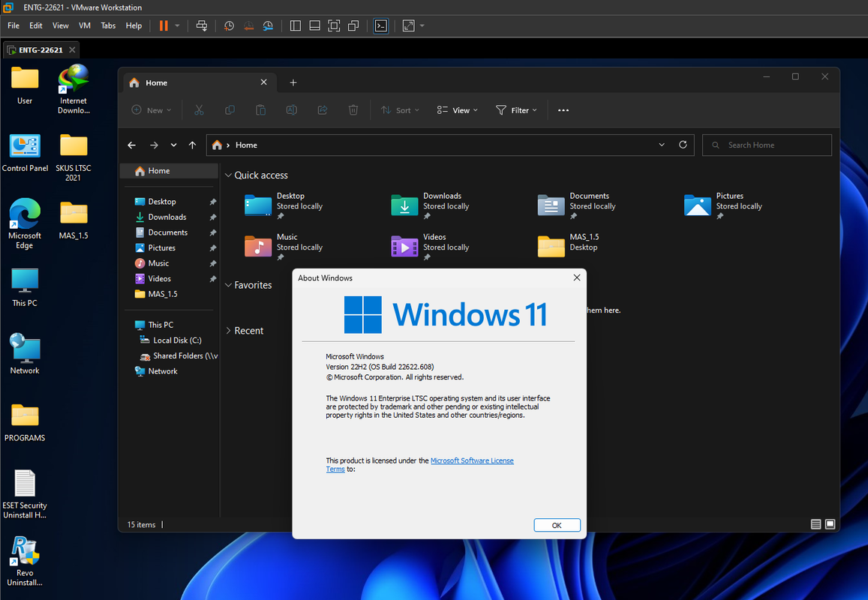This screenshot has width=868, height=600.
Task: Open the VMware snapshot manager
Action: tap(268, 25)
